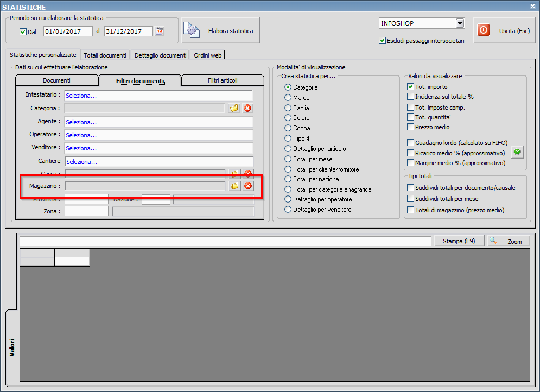Close the STATISTICHE window

[x=532, y=6]
